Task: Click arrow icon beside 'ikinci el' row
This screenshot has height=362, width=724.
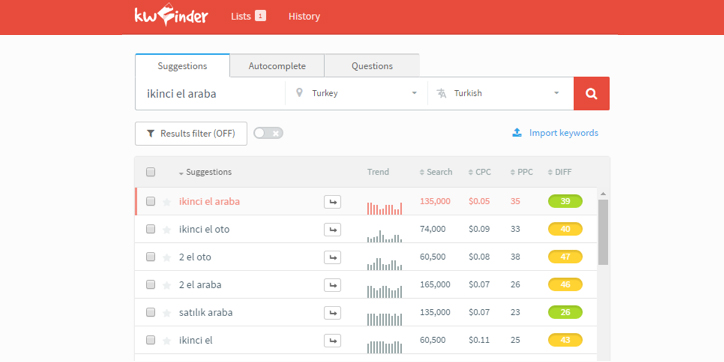Action: 332,341
